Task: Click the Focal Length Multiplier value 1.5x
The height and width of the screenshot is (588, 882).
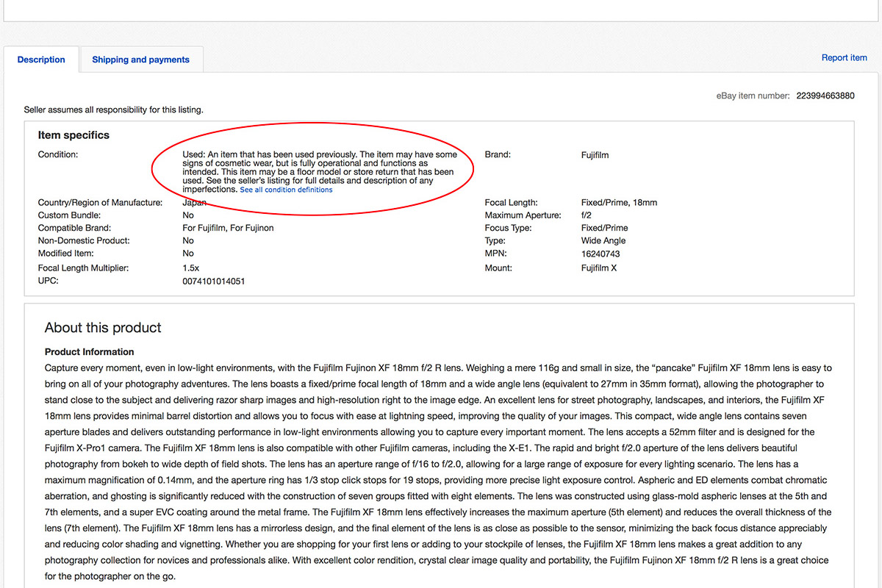Action: [x=190, y=268]
